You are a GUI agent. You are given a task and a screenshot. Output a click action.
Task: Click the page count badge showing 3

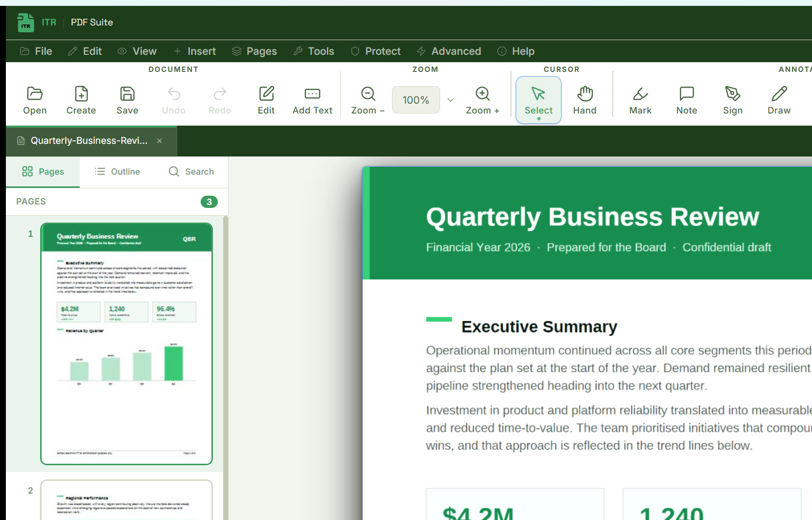[209, 202]
